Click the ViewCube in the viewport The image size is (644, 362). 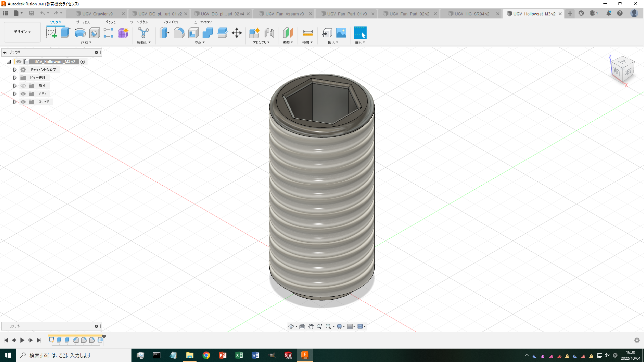pyautogui.click(x=623, y=70)
